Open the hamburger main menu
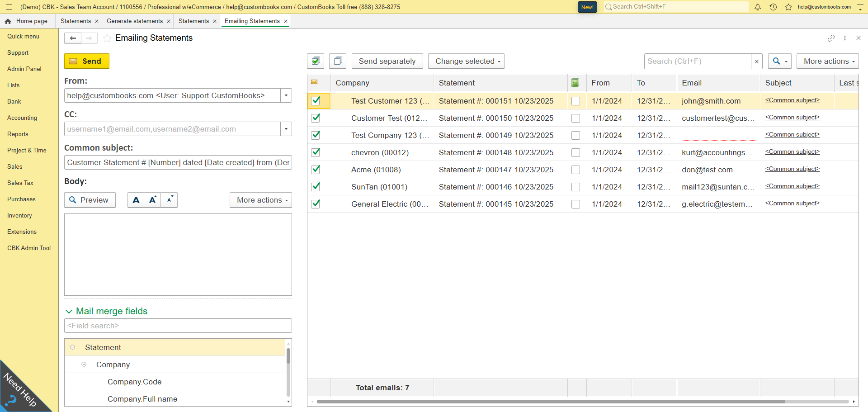Viewport: 868px width, 412px height. [9, 7]
